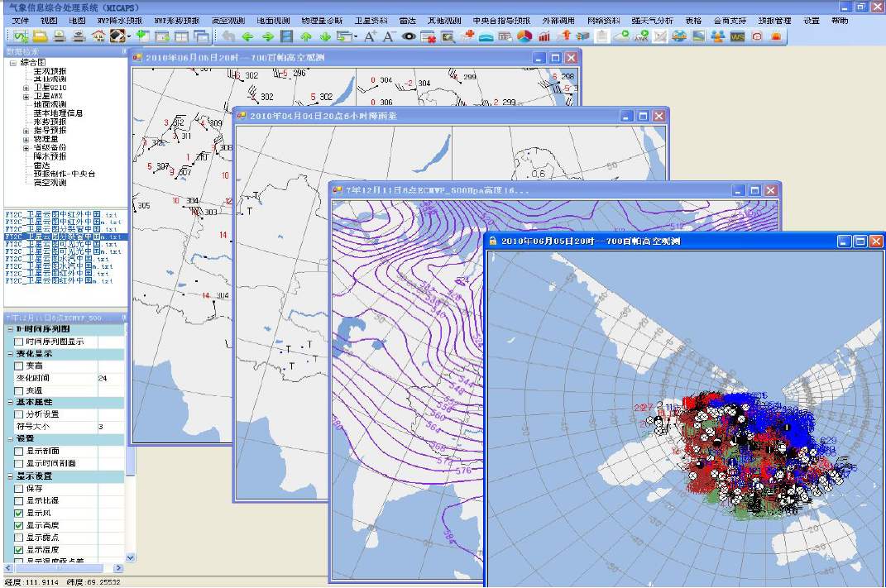886x588 pixels.
Task: Open the 强天气分析 menu
Action: (x=652, y=21)
